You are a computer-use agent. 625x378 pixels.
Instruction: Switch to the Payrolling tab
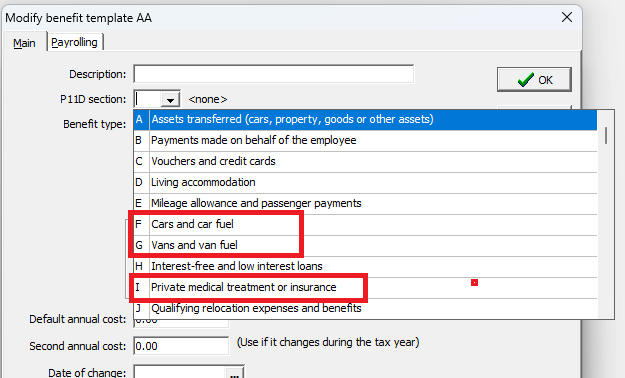(75, 42)
